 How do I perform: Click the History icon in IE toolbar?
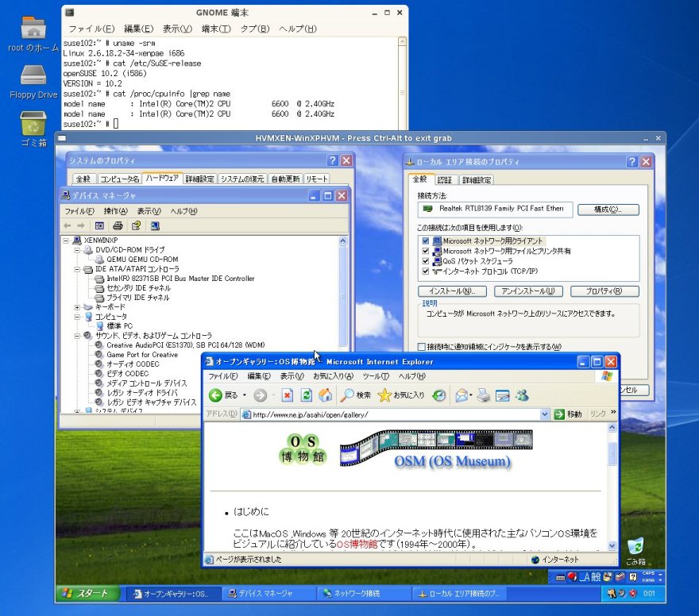tap(439, 395)
